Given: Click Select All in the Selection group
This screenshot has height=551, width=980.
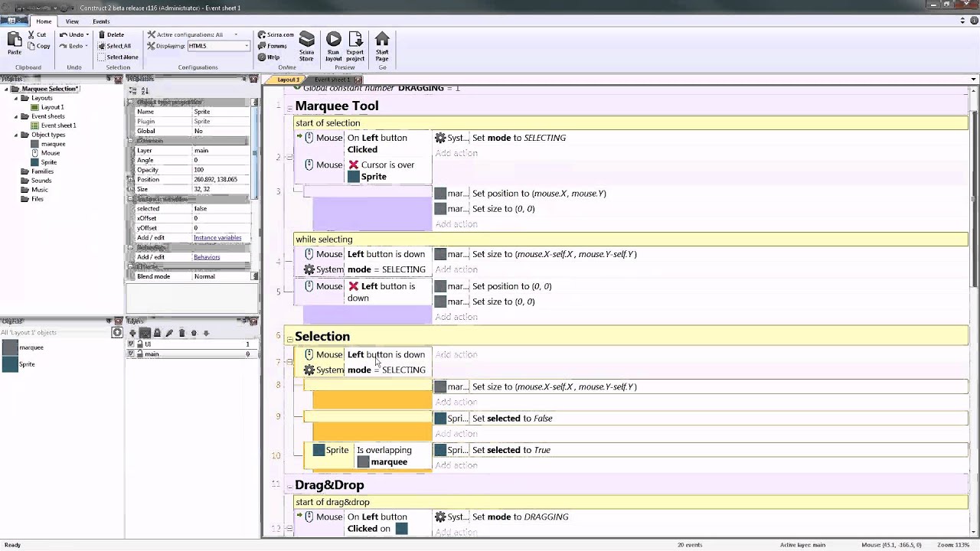Looking at the screenshot, I should point(115,46).
